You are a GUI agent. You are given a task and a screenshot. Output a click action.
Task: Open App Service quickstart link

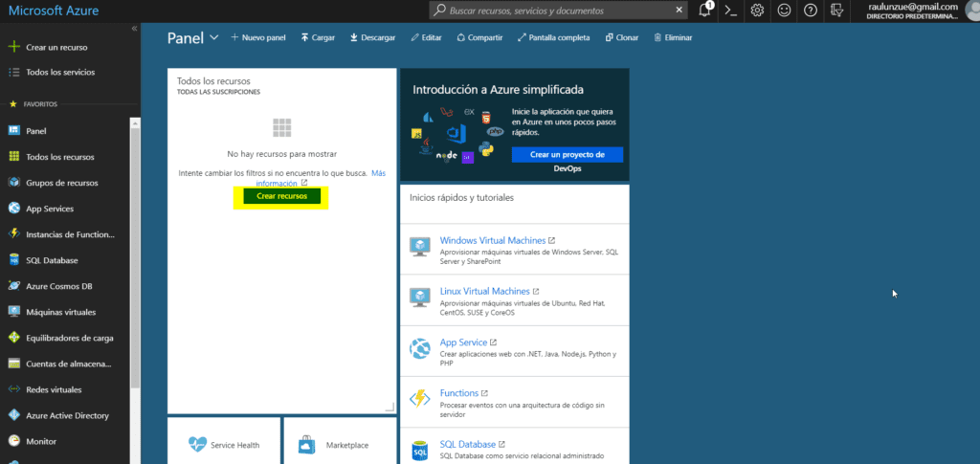click(463, 342)
